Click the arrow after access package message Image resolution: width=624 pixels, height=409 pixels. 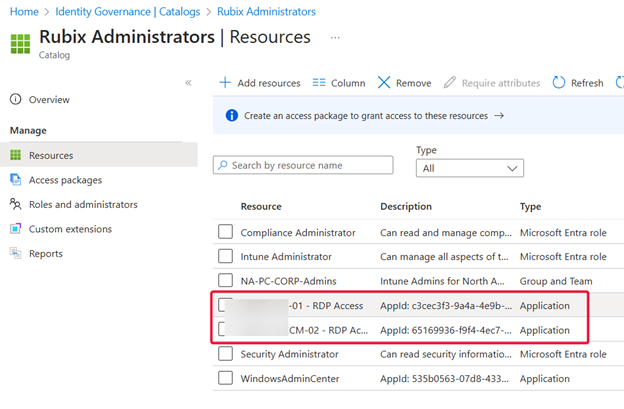coord(499,116)
